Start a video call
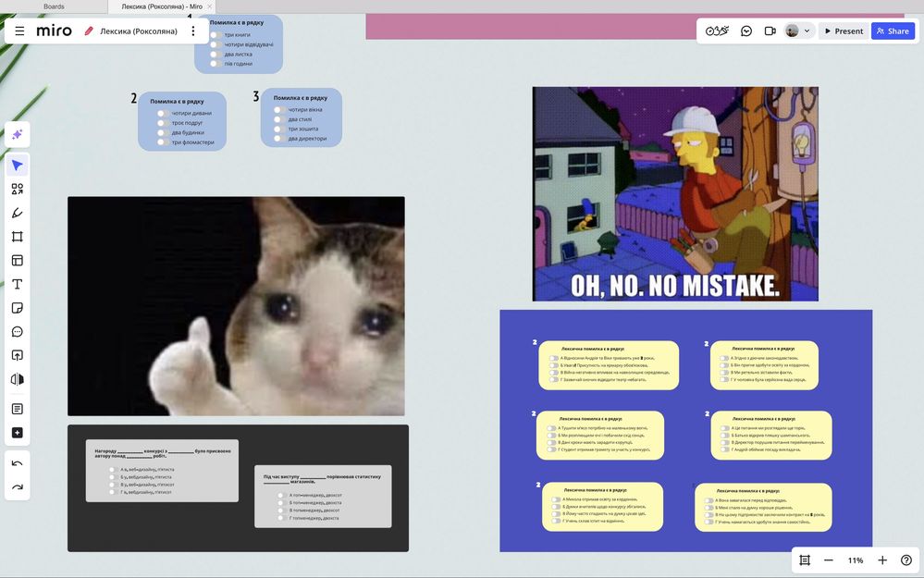 point(770,31)
